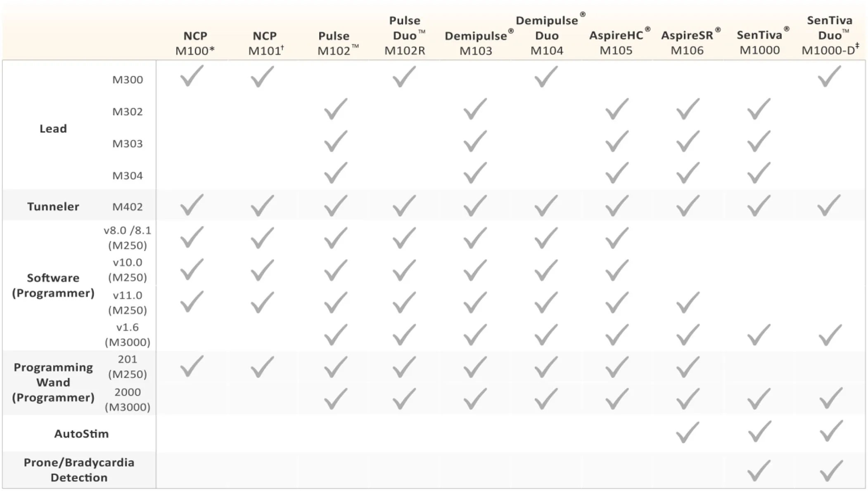Select the 2000 wand checkmark under Pulse Duo M102R

click(404, 399)
